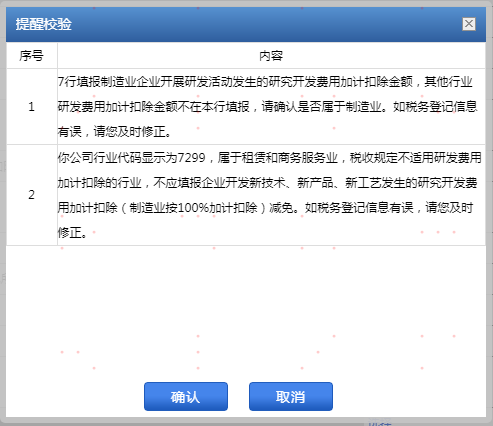The image size is (493, 426).
Task: Close the 提醒校验 dialog with X
Action: (469, 24)
